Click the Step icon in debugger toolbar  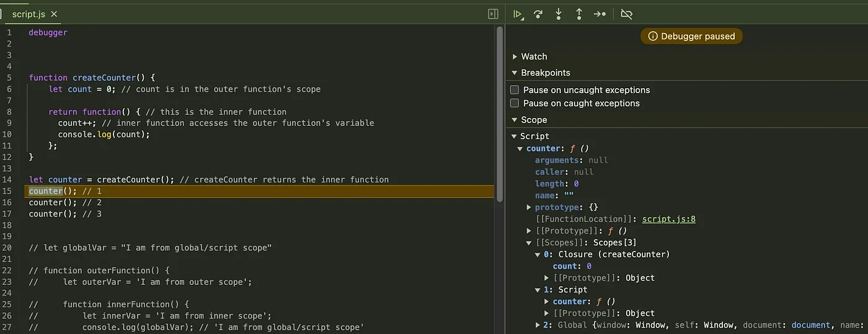tap(600, 14)
